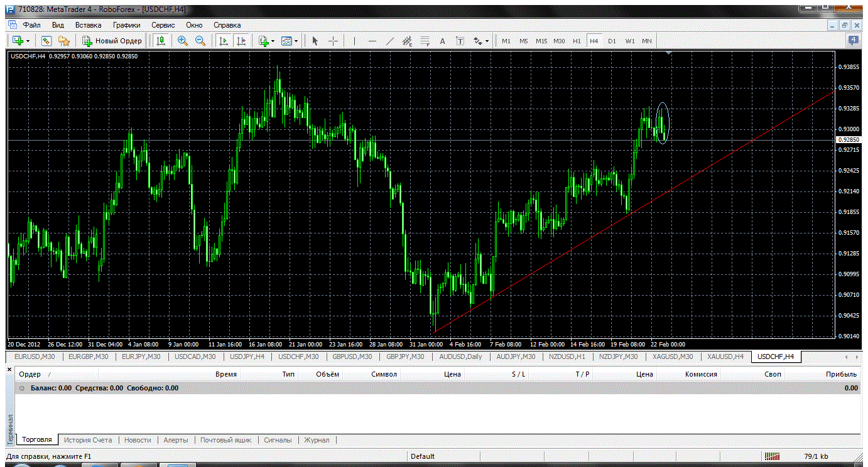Click the Новый Ордер button
Viewport: 868px width, 467px height.
pyautogui.click(x=112, y=41)
